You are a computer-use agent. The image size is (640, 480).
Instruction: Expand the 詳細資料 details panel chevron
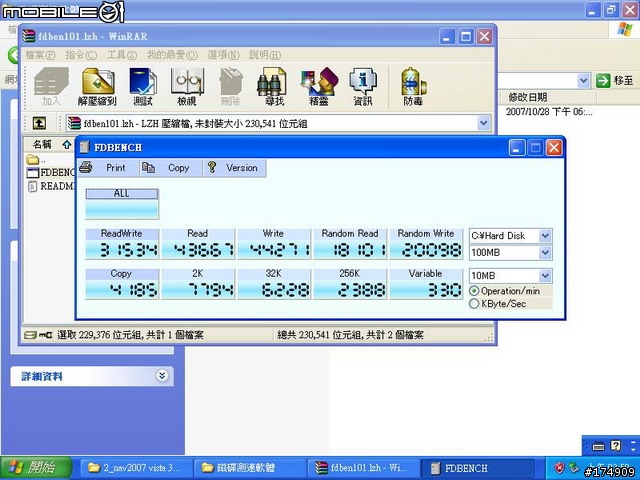point(162,376)
